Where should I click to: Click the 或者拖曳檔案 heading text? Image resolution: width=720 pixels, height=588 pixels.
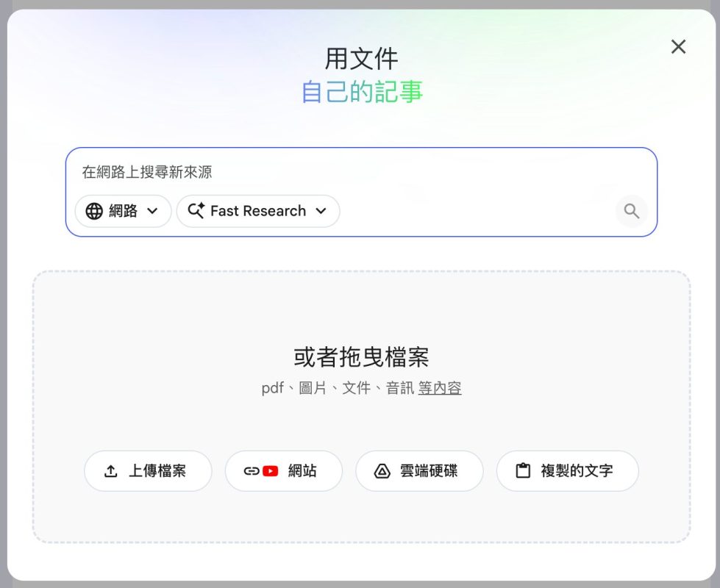click(x=361, y=357)
